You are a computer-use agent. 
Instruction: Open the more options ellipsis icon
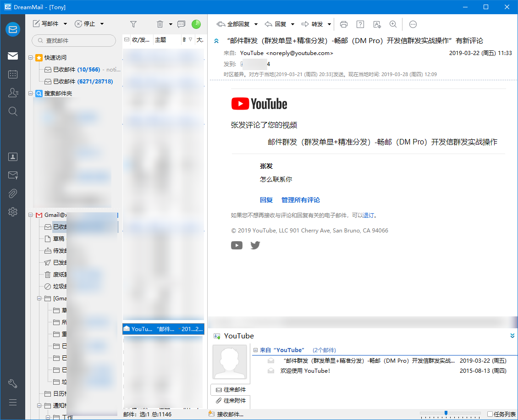(413, 24)
